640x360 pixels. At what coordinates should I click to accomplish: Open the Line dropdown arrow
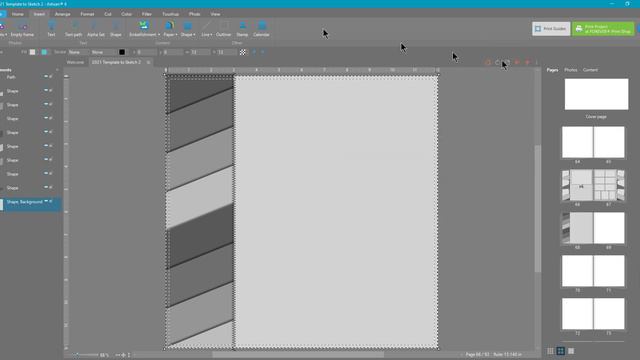[x=211, y=35]
